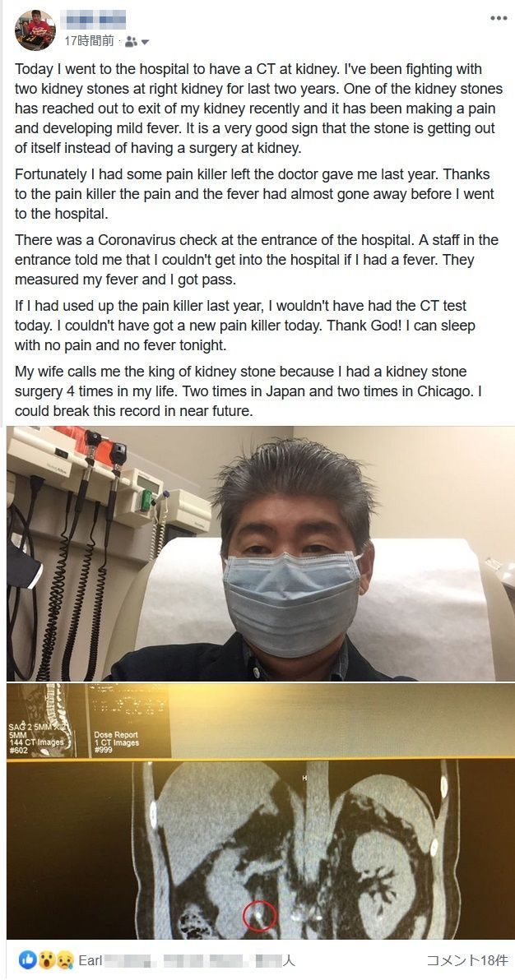The image size is (515, 980).
Task: Click the Sad reaction emoji icon
Action: click(x=64, y=959)
